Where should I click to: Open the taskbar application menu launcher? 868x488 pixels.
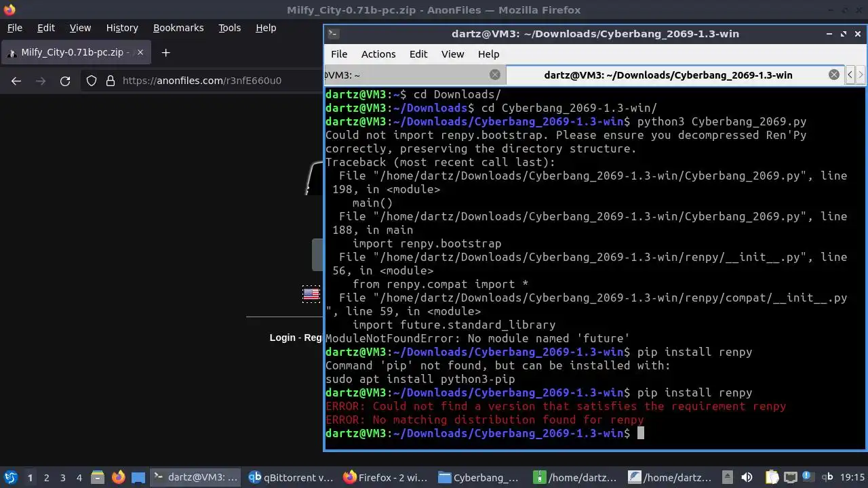tap(11, 477)
